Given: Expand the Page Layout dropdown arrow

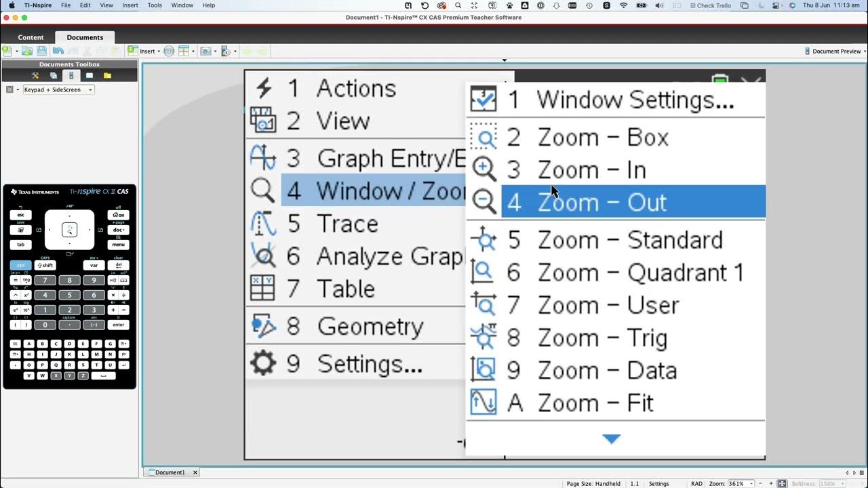Looking at the screenshot, I should 193,52.
